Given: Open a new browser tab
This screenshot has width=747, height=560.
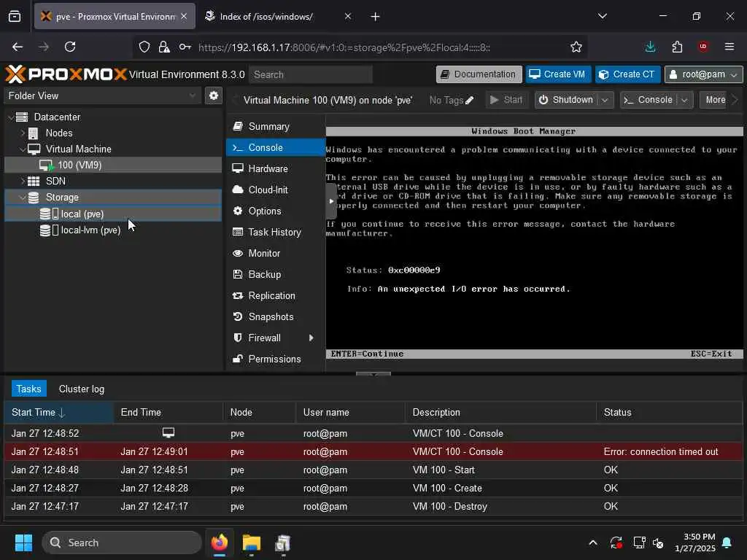Looking at the screenshot, I should 376,17.
